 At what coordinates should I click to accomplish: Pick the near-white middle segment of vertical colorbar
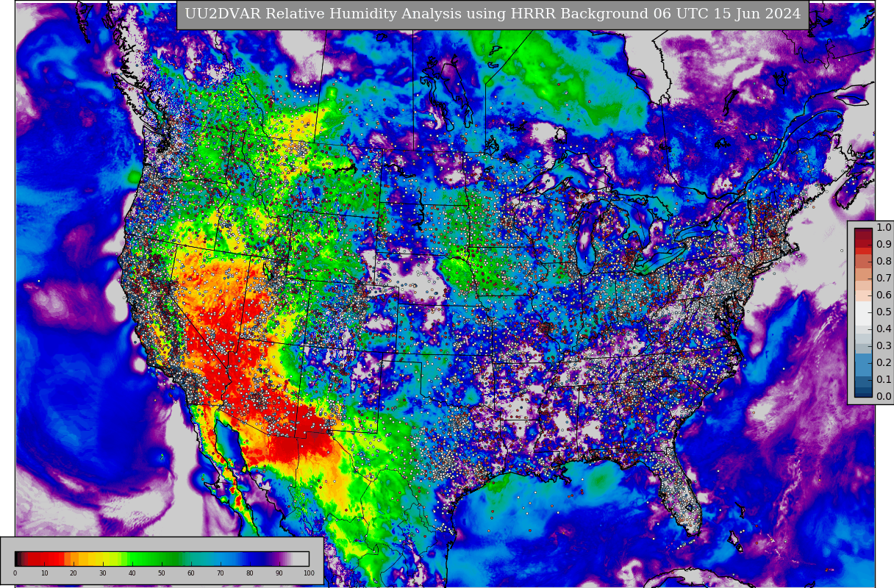point(863,313)
